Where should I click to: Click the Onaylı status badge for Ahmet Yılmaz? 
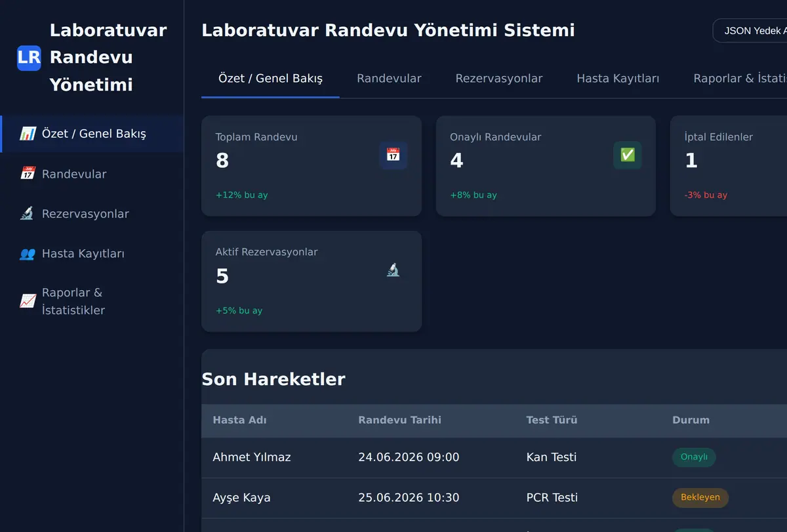[x=694, y=457]
